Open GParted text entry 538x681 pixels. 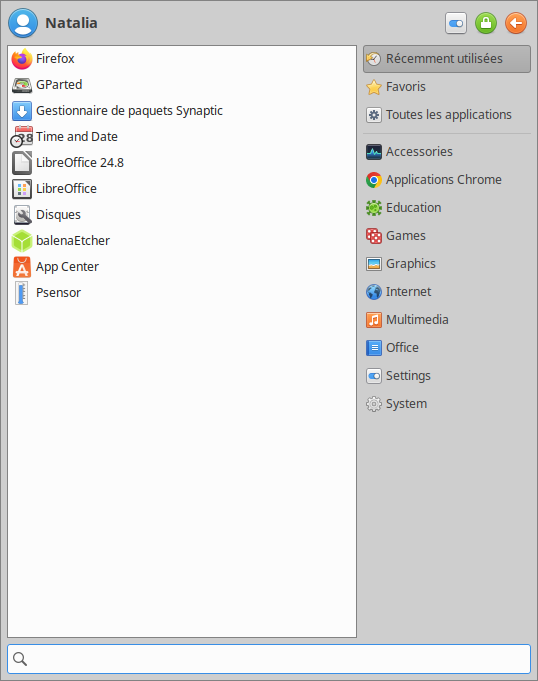[59, 85]
